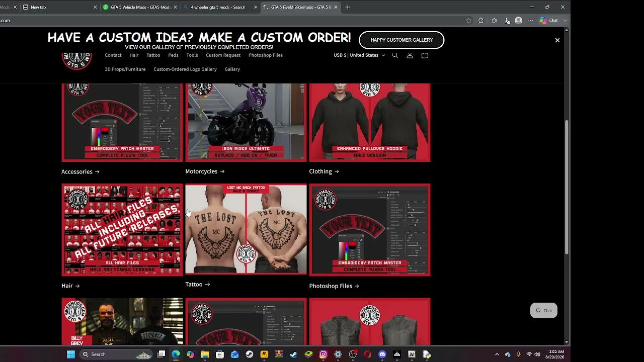This screenshot has width=644, height=362.
Task: Open Custom-Ordered Logo Gallery menu item
Action: pyautogui.click(x=185, y=69)
